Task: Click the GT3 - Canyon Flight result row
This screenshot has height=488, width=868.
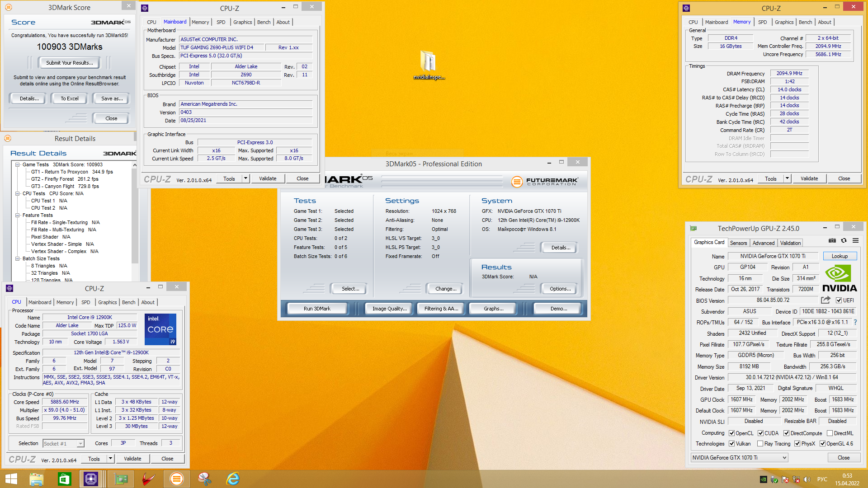Action: [65, 186]
